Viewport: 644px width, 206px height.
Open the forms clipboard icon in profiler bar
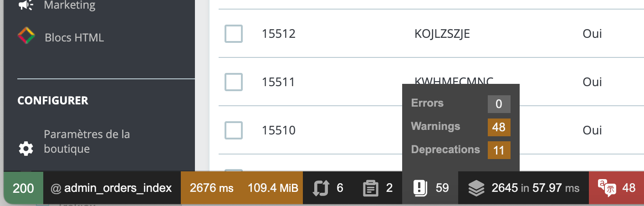pos(371,188)
